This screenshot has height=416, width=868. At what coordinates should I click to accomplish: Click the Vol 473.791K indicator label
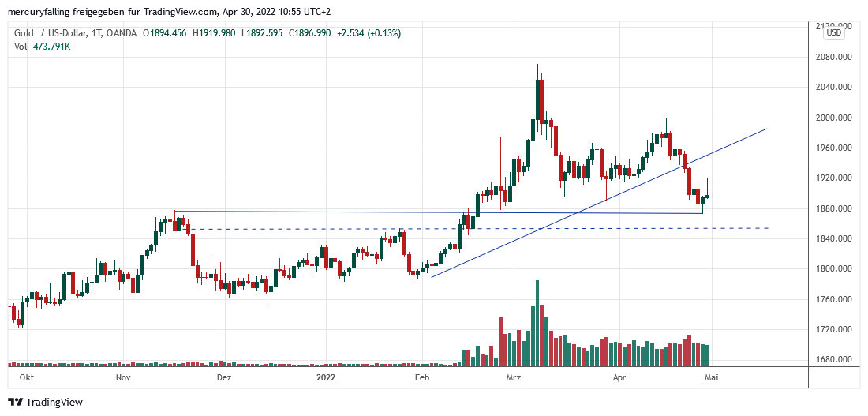click(x=43, y=47)
